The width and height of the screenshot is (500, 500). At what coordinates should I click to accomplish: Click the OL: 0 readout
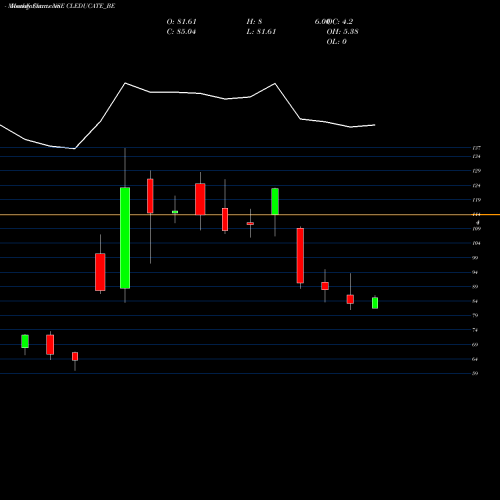pyautogui.click(x=337, y=42)
